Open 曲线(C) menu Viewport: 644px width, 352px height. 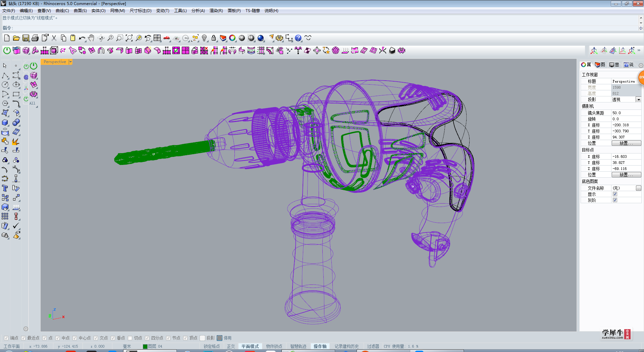click(62, 11)
